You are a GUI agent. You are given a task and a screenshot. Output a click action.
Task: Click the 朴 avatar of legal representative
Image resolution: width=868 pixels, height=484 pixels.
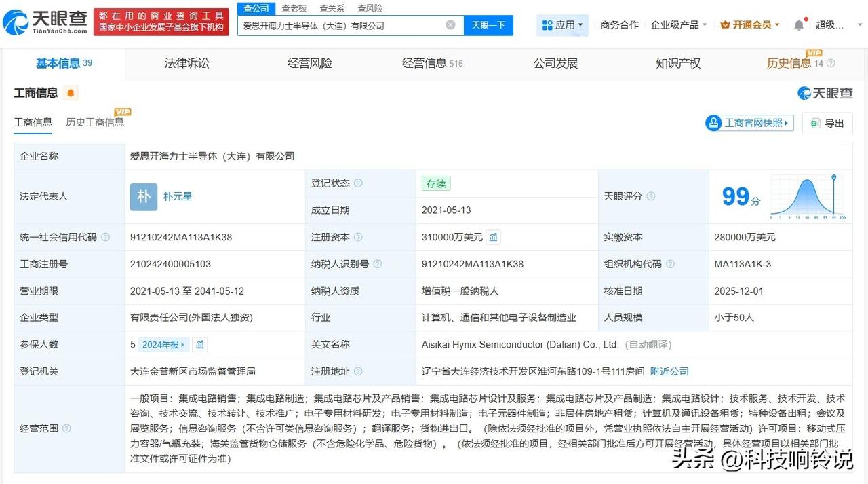coord(144,197)
